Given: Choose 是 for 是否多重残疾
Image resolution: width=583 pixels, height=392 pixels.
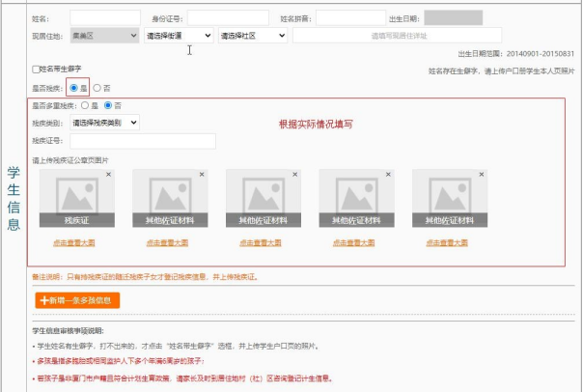Looking at the screenshot, I should coord(84,105).
